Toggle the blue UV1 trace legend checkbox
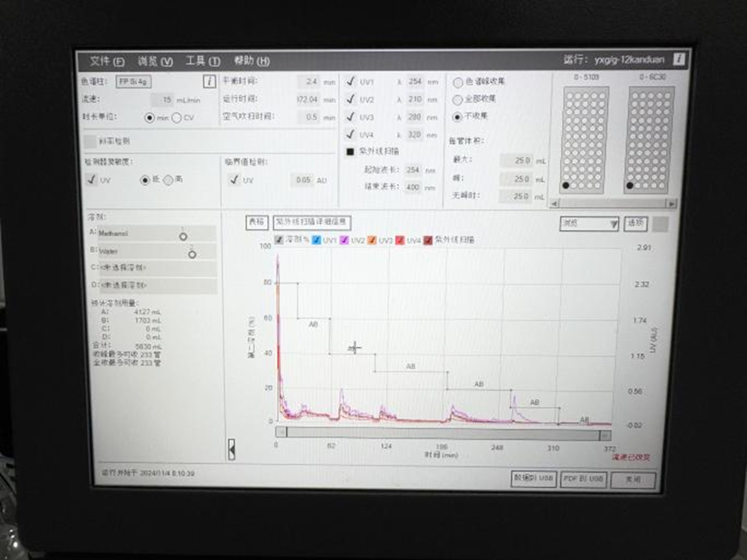This screenshot has width=747, height=560. click(316, 240)
